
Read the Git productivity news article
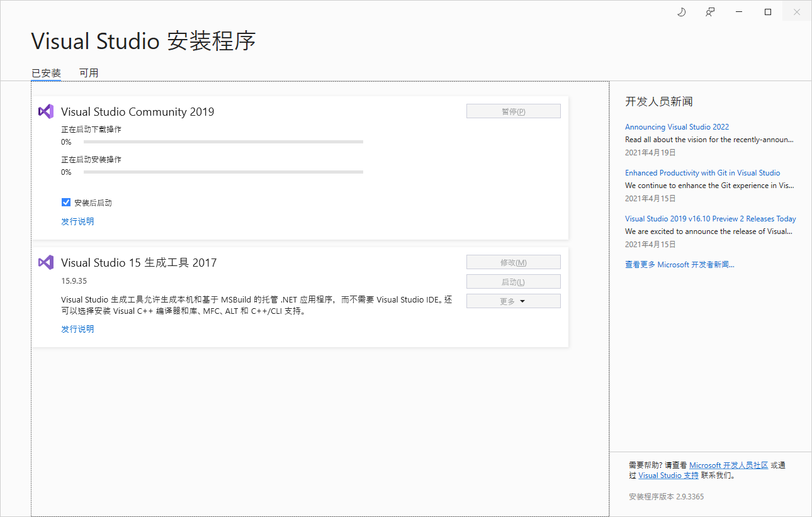tap(702, 172)
